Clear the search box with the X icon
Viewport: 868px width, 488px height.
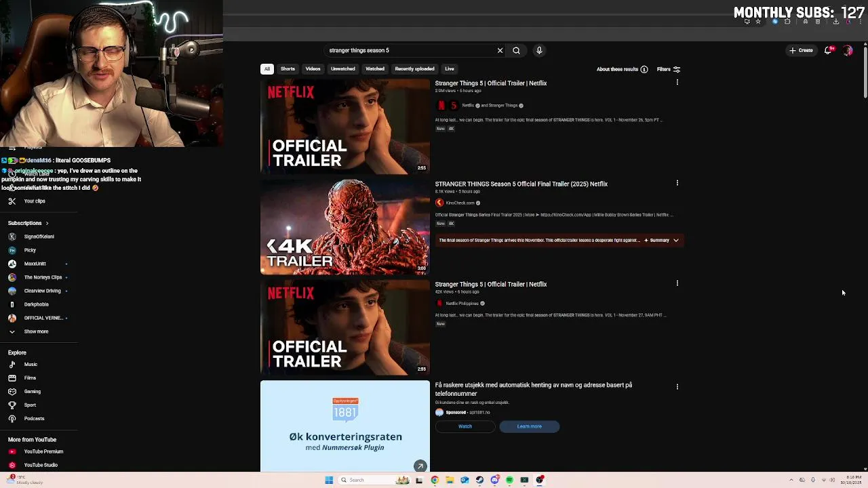[x=500, y=50]
